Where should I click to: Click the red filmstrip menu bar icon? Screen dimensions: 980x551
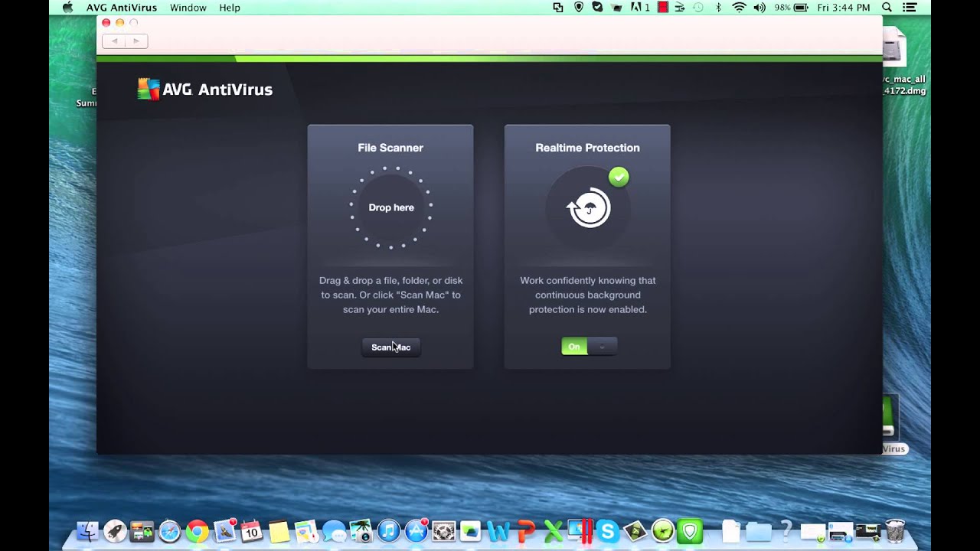point(663,8)
